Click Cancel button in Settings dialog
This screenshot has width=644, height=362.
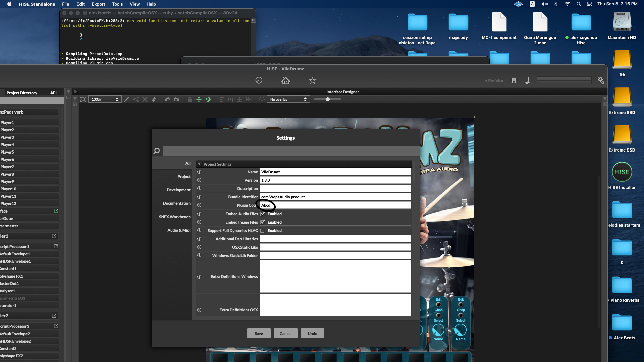point(285,333)
